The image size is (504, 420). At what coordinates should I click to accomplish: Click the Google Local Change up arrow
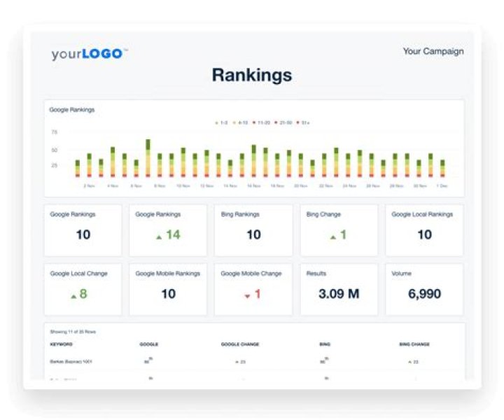coord(73,295)
